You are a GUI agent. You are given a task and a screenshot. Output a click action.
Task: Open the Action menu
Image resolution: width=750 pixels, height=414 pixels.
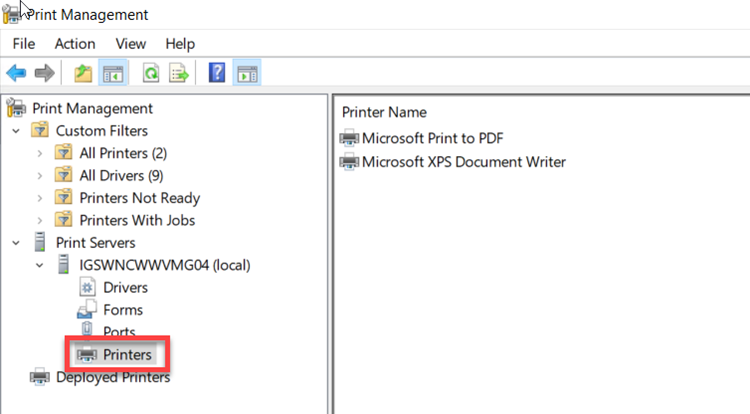click(75, 43)
